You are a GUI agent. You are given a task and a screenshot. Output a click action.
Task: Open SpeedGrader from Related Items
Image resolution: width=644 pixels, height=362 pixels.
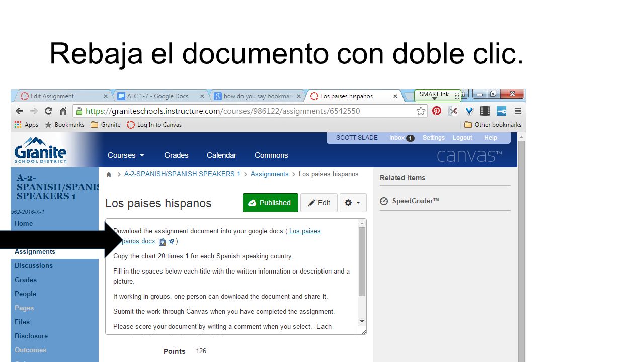(416, 201)
